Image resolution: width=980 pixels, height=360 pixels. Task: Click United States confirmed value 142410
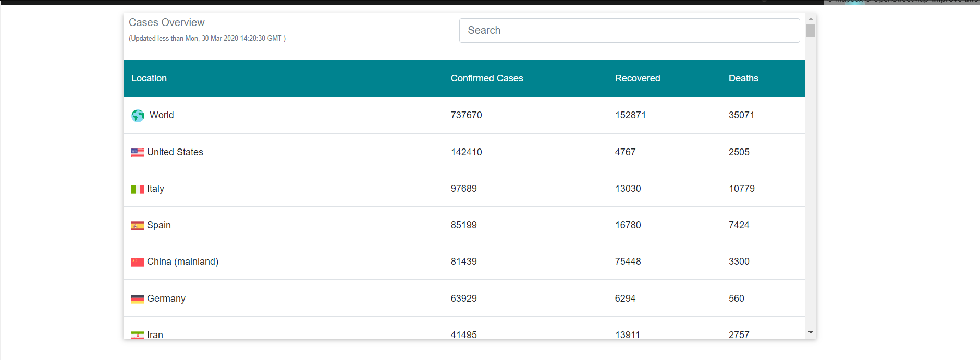pos(467,152)
